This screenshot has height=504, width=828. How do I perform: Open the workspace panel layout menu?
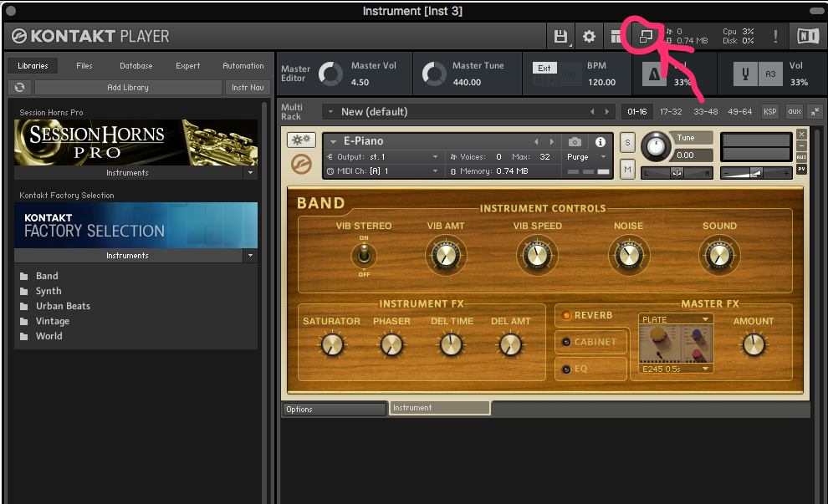(x=615, y=37)
